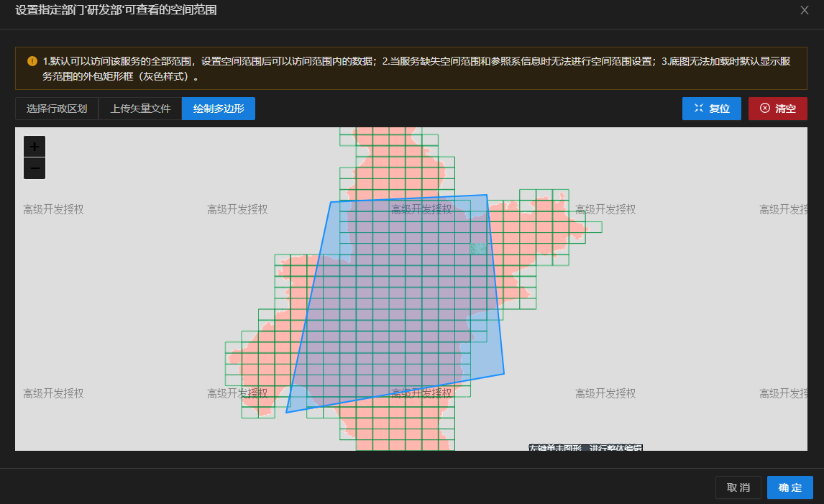Confirm the range with 确定
The width and height of the screenshot is (824, 504).
coord(789,487)
